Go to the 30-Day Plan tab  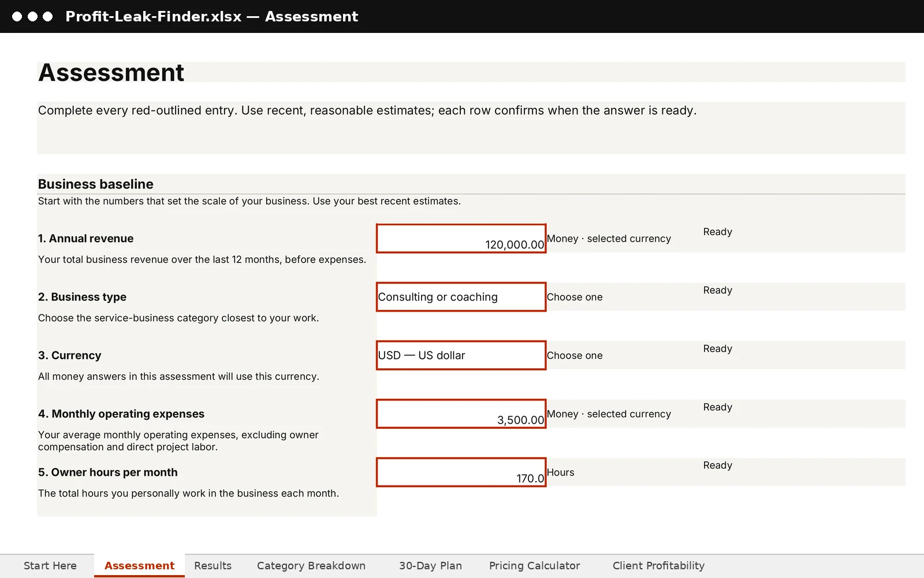pos(430,566)
